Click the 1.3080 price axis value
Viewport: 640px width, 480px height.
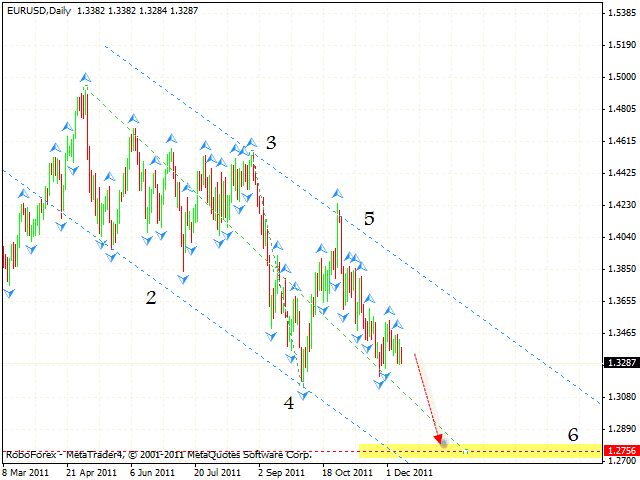pos(622,397)
